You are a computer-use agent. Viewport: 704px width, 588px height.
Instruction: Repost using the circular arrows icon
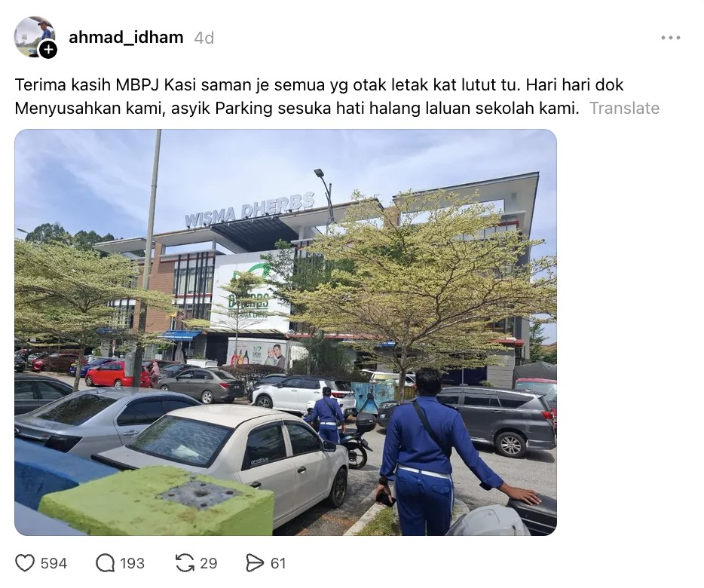tap(185, 563)
